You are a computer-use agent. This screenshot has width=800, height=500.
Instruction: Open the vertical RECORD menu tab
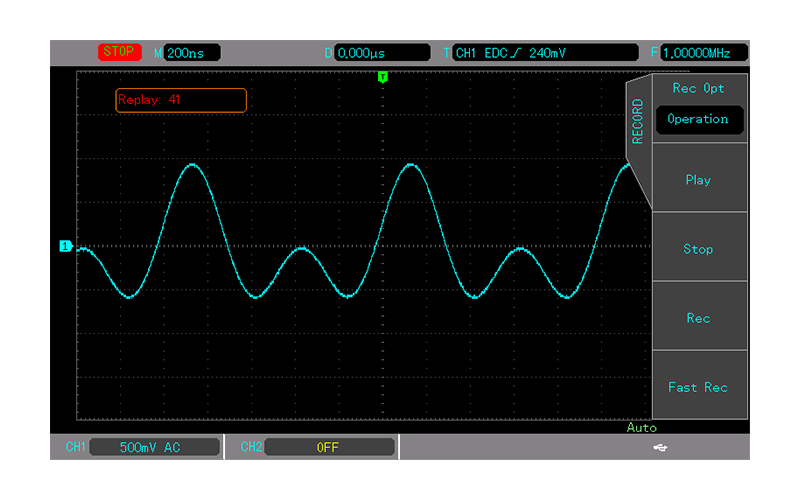click(638, 122)
